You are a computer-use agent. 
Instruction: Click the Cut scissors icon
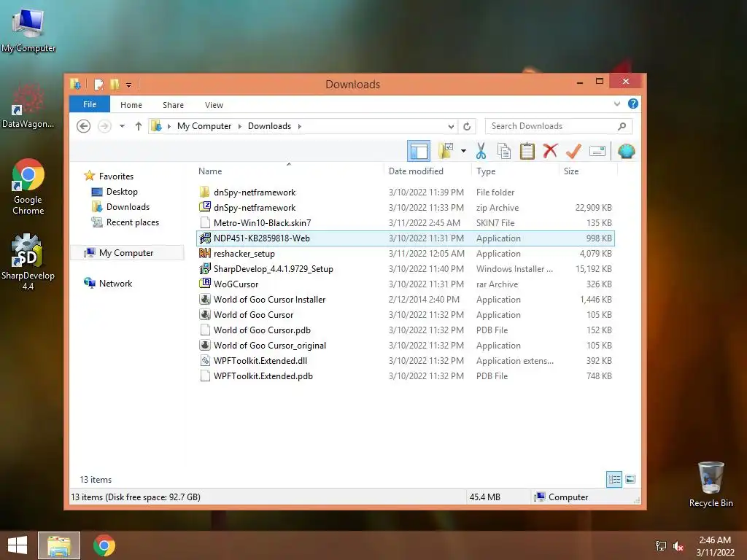pyautogui.click(x=481, y=151)
